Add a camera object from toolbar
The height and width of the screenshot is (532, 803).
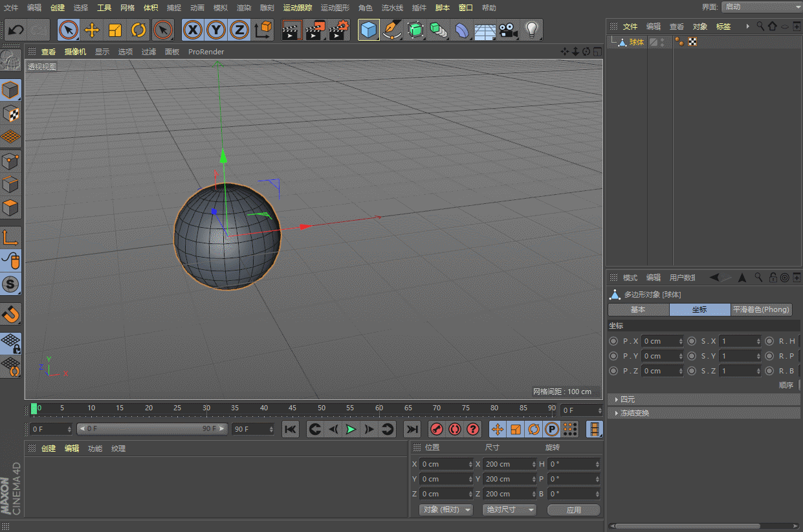[x=509, y=30]
